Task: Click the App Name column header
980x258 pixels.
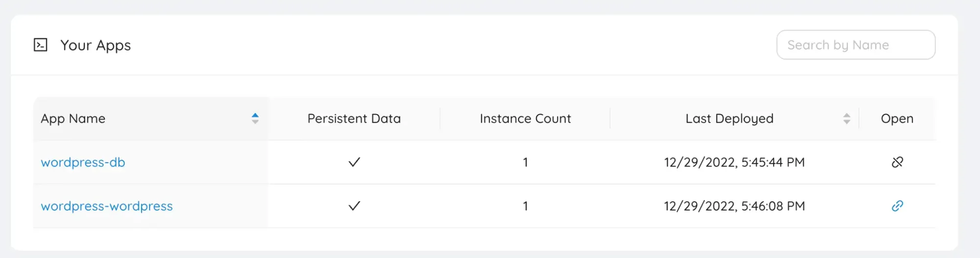Action: pos(73,118)
